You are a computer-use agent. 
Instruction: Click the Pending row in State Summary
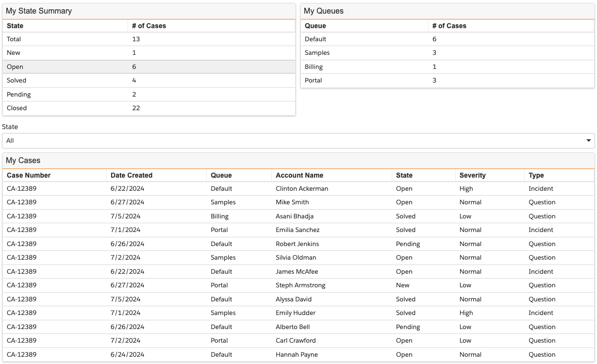[149, 95]
